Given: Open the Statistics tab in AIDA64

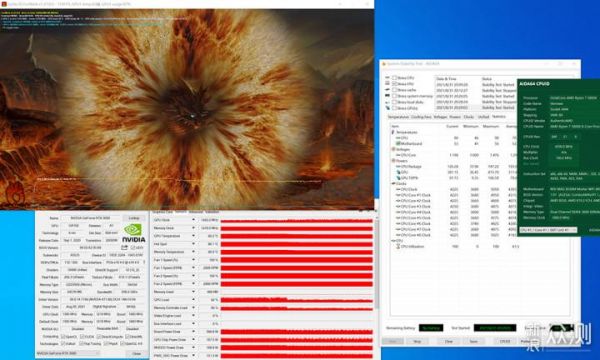Looking at the screenshot, I should point(499,116).
